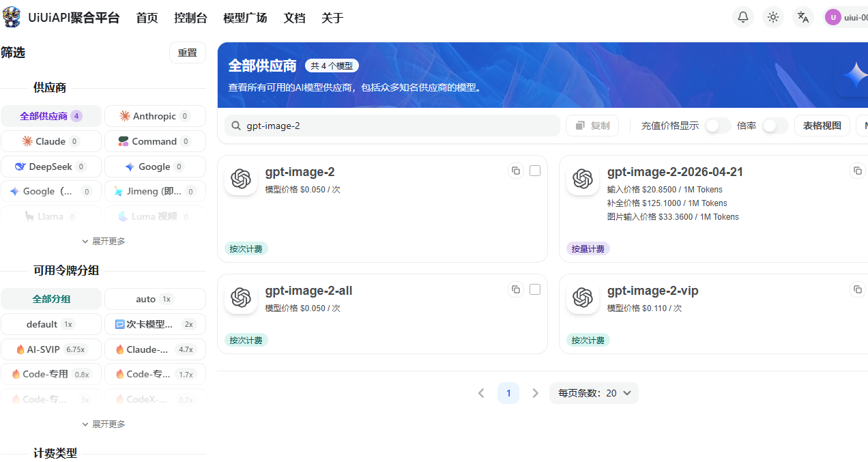The image size is (868, 462).
Task: Click the gpt-image-2-vip OpenAI logo
Action: (x=582, y=298)
